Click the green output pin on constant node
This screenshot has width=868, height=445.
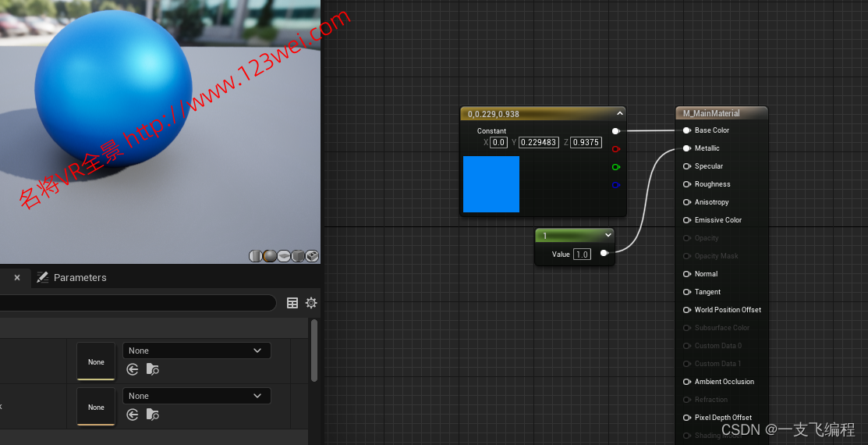(x=615, y=167)
